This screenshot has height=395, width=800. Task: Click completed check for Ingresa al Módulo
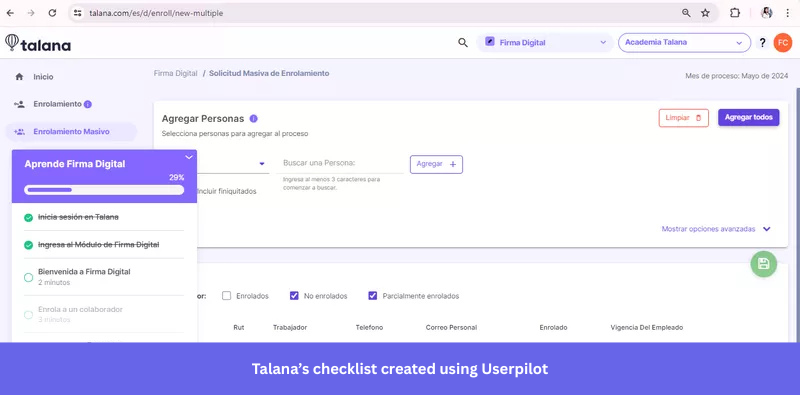click(x=29, y=245)
